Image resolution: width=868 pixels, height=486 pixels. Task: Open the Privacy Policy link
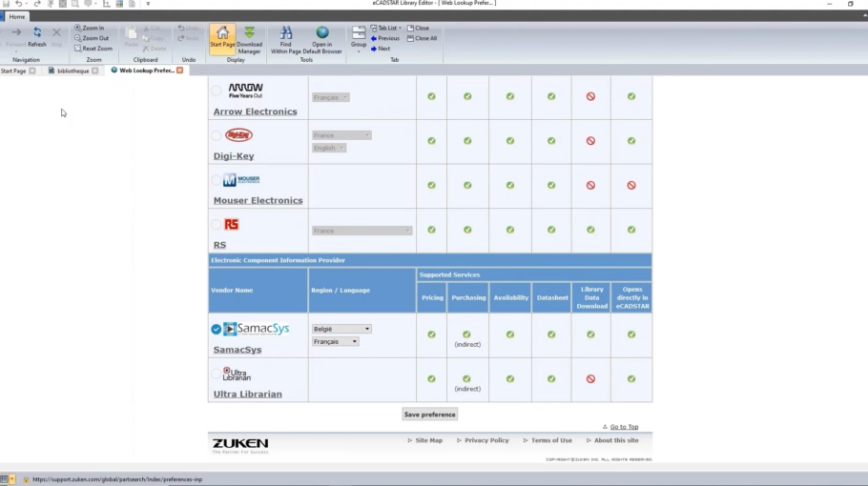[x=486, y=440]
